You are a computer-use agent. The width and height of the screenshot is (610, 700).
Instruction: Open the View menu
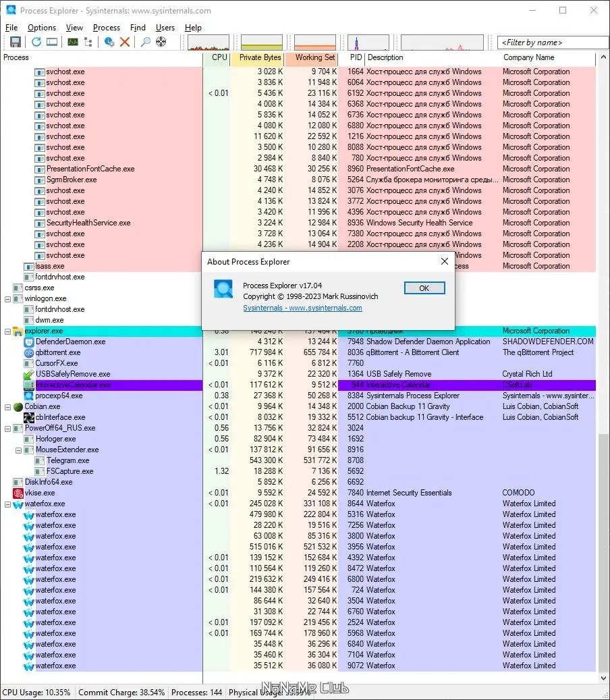click(74, 28)
